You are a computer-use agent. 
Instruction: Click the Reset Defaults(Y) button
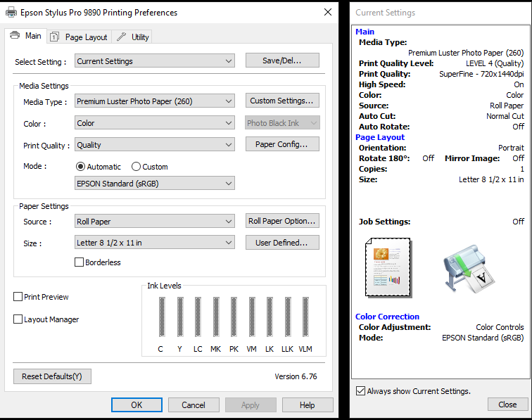[52, 376]
